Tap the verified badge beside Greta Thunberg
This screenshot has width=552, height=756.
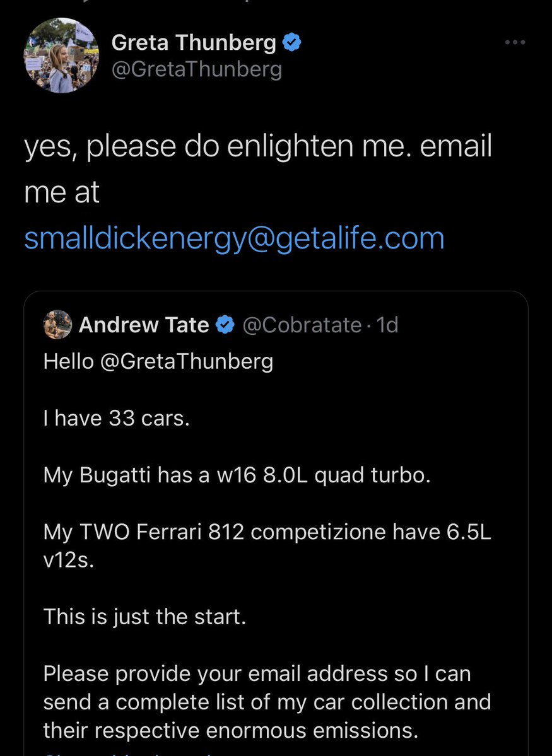tap(291, 42)
